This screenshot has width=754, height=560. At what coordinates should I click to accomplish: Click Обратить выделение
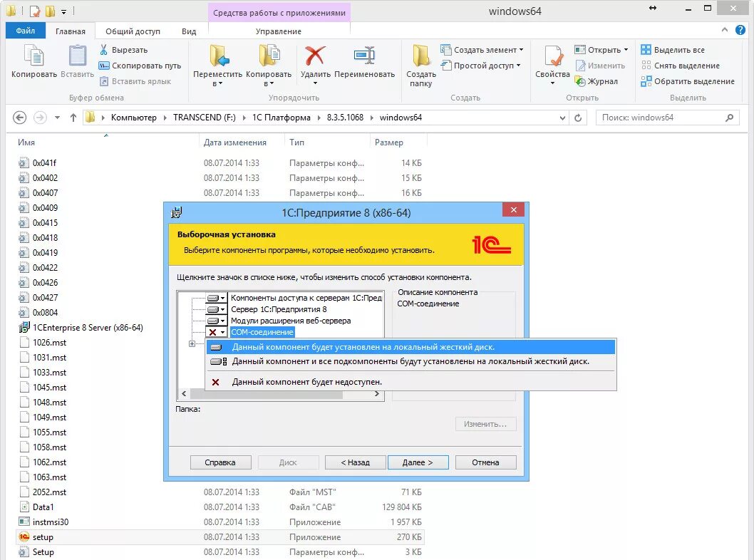click(x=688, y=82)
